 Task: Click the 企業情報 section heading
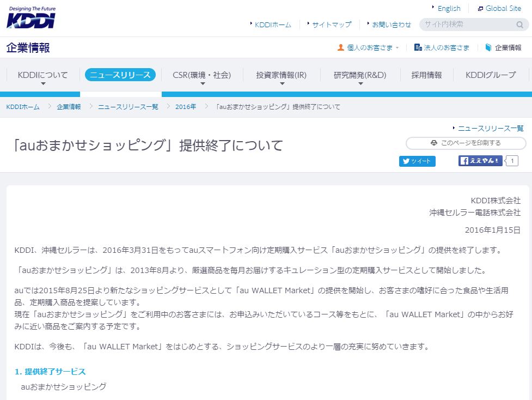[28, 48]
